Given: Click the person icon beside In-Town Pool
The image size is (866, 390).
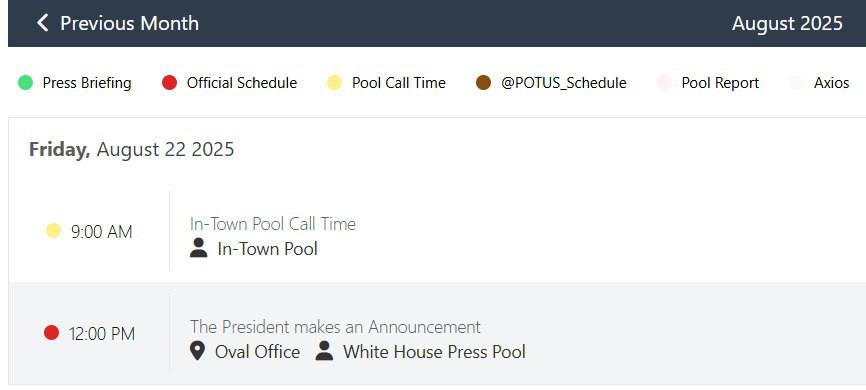Looking at the screenshot, I should point(198,248).
